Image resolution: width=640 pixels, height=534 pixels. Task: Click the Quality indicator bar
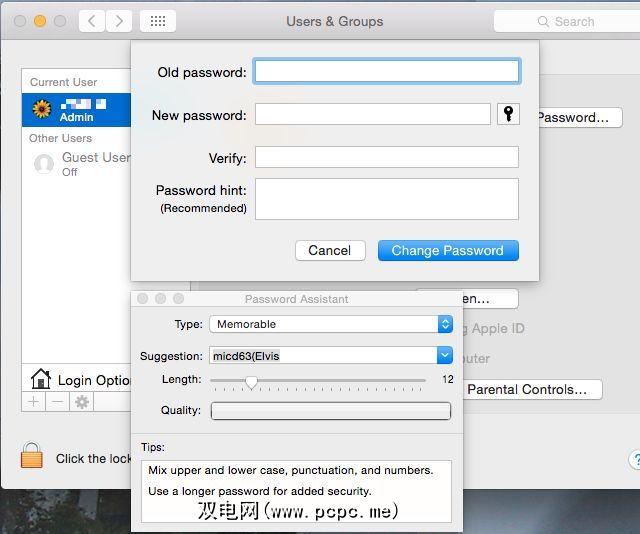[331, 411]
